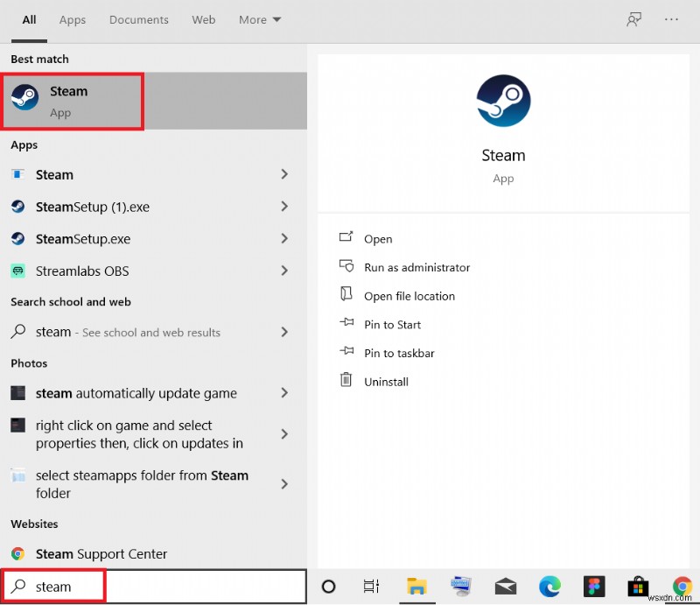
Task: Click the Open file location folder icon
Action: tap(346, 293)
